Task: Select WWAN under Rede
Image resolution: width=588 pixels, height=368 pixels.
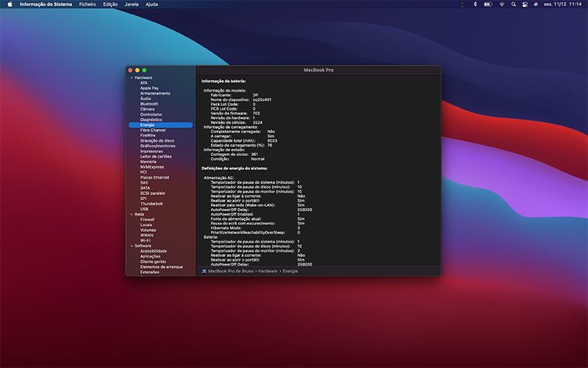Action: pos(146,236)
